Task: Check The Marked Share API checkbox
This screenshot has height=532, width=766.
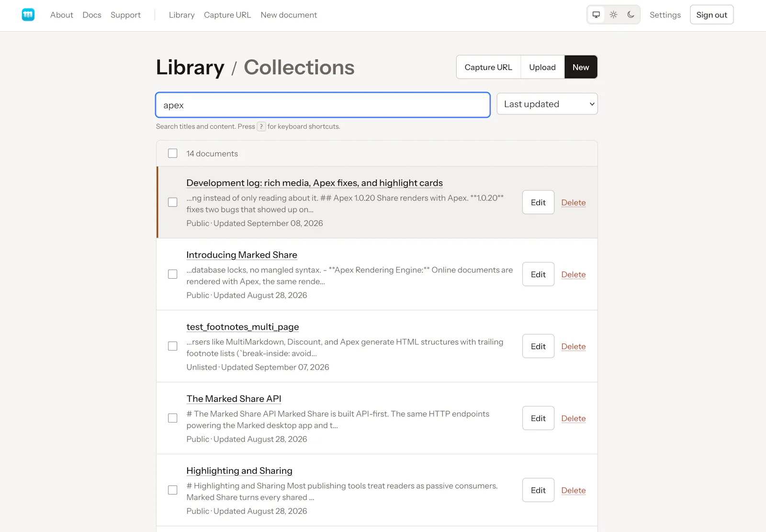Action: 173,418
